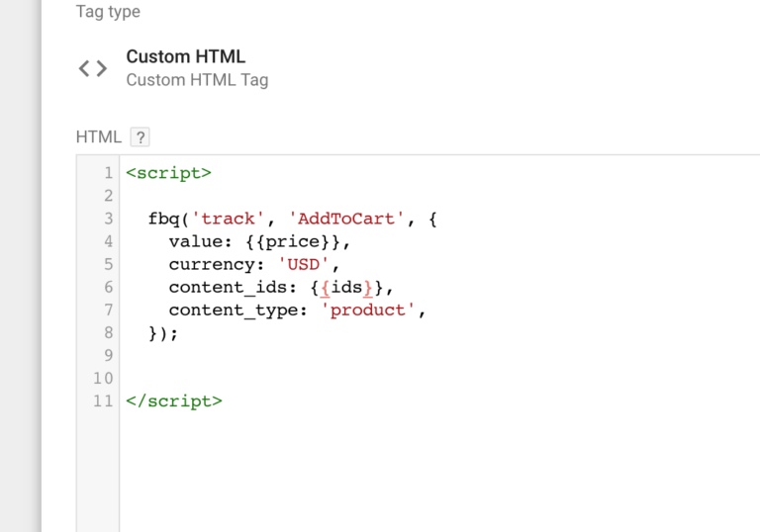
Task: Click line number 6 in gutter
Action: click(x=108, y=288)
